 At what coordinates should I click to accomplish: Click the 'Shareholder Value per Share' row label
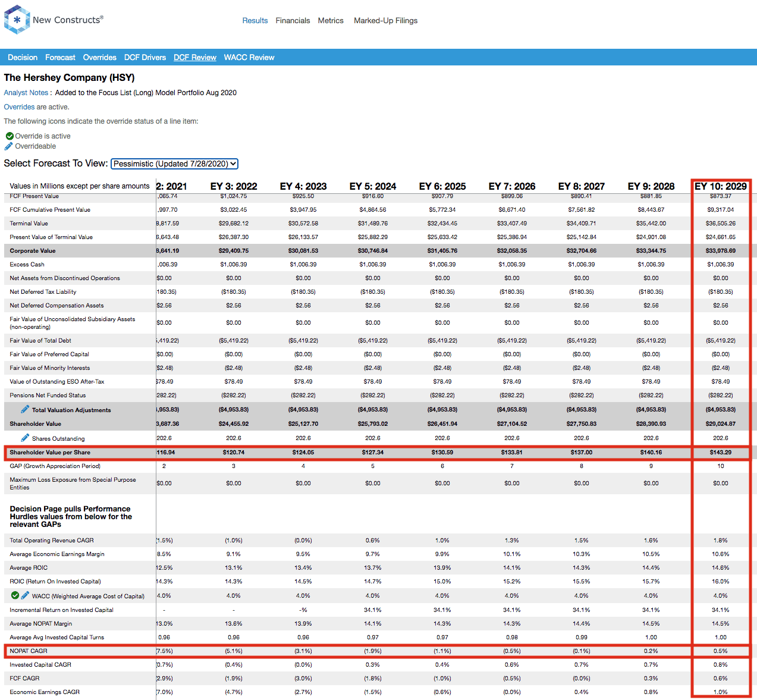click(50, 453)
